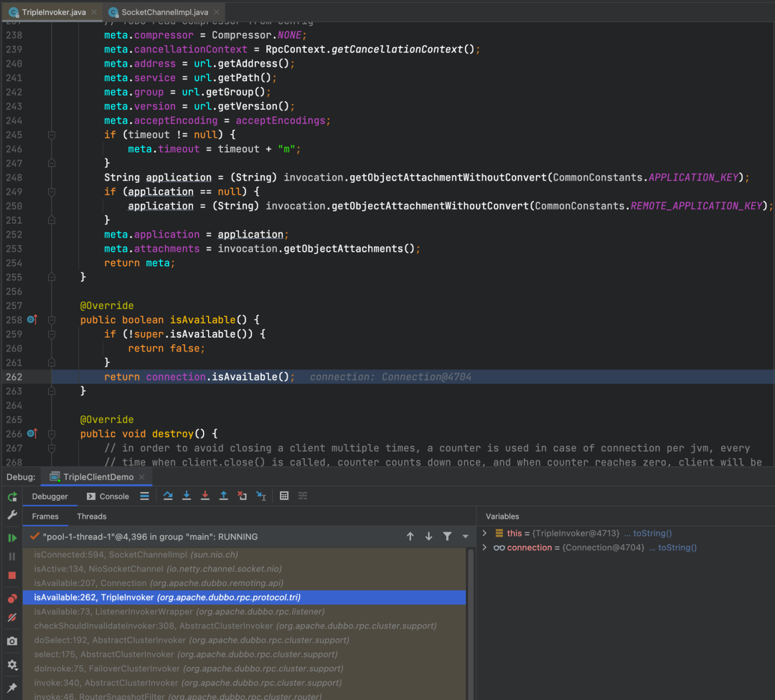Click the Trace Current Stream Chain icon
The height and width of the screenshot is (700, 775).
tap(303, 496)
